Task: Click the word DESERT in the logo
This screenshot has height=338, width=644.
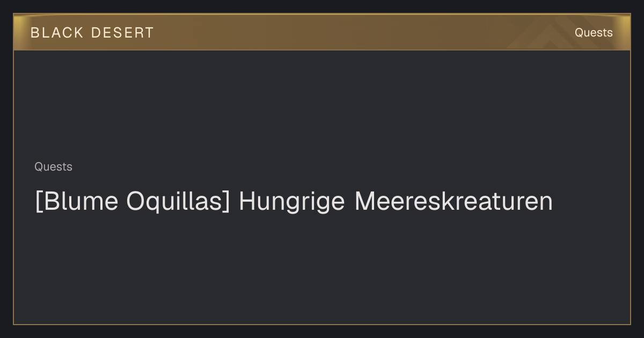Action: coord(122,33)
